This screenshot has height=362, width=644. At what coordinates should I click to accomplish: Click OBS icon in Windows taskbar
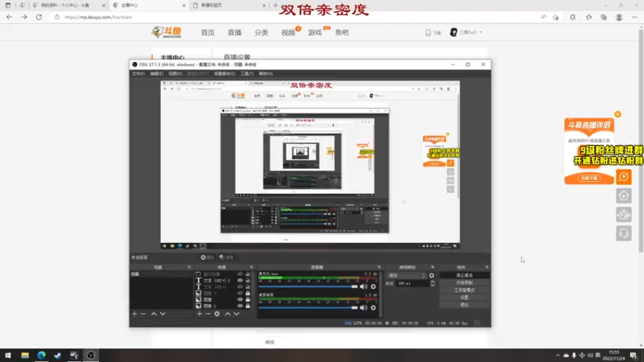pyautogui.click(x=91, y=355)
